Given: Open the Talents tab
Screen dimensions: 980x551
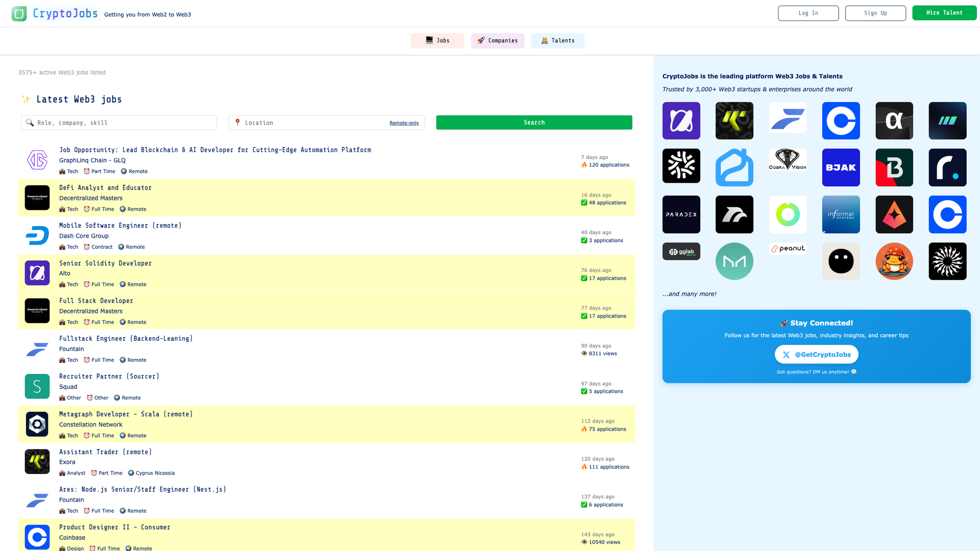Looking at the screenshot, I should 557,40.
